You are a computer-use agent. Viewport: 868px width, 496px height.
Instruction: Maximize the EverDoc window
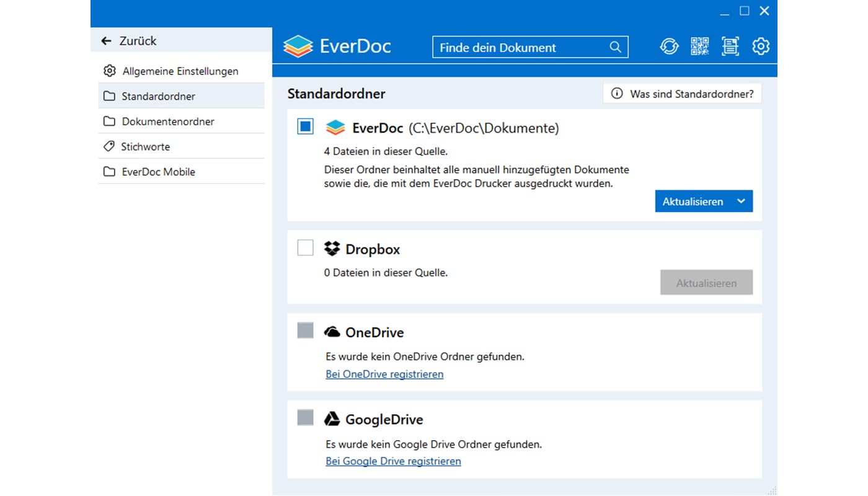pyautogui.click(x=745, y=11)
